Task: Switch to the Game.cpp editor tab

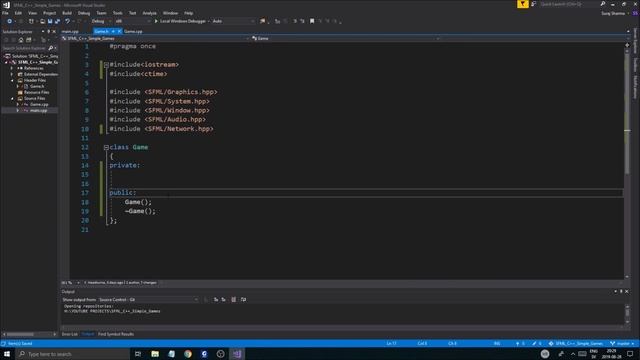Action: pos(133,31)
